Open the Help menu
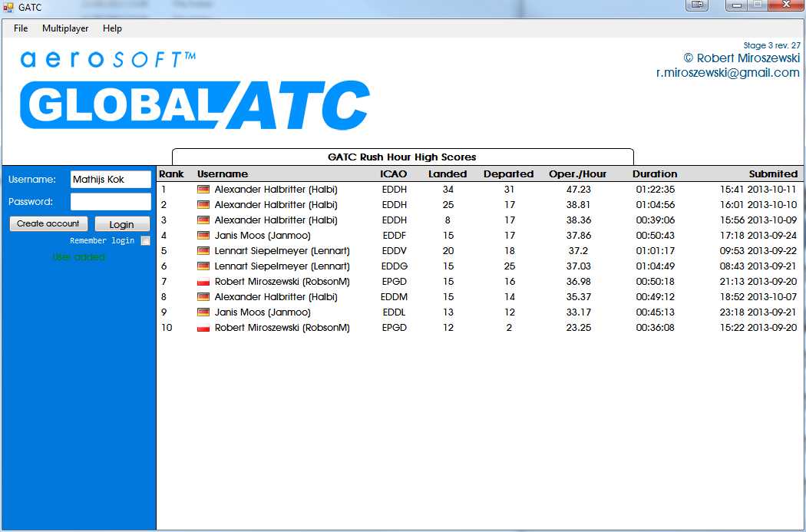Screen dimensions: 806x532 pyautogui.click(x=112, y=28)
